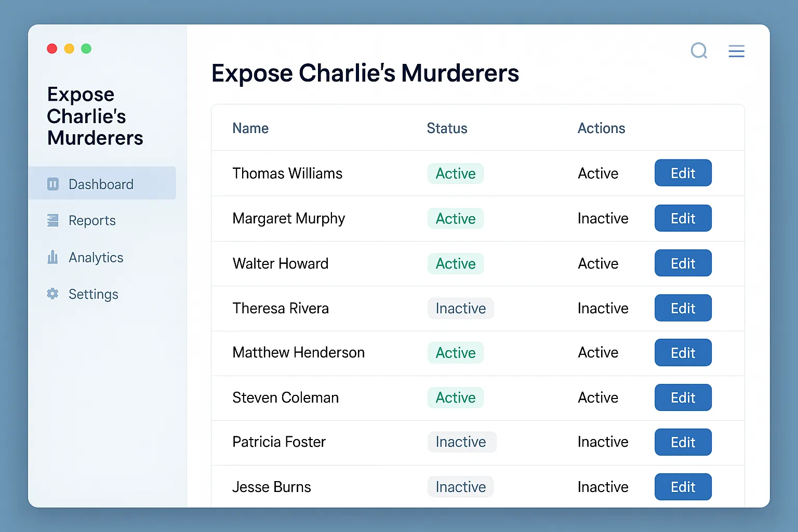The image size is (798, 532).
Task: Open the hamburger menu icon
Action: click(736, 51)
